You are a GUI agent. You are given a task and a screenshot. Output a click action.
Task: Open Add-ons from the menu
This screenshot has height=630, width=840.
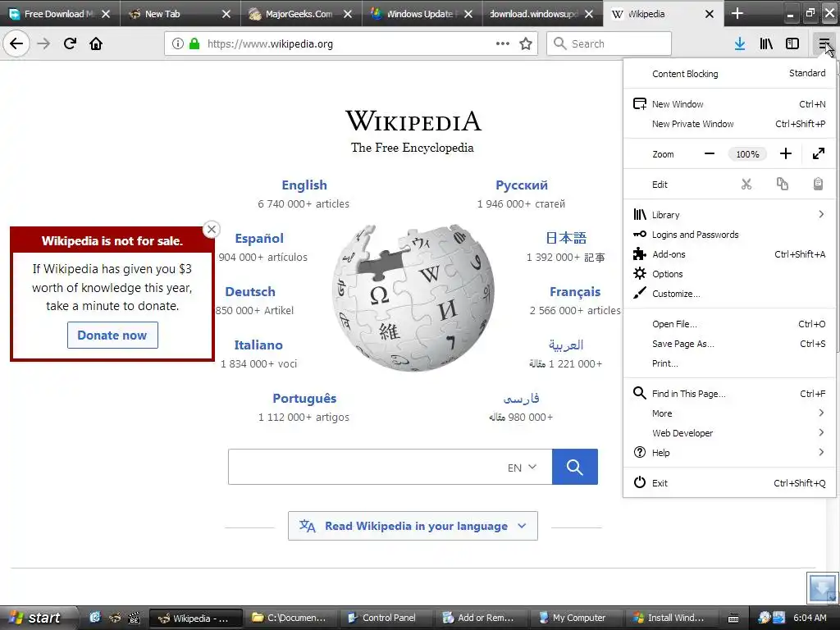tap(729, 254)
